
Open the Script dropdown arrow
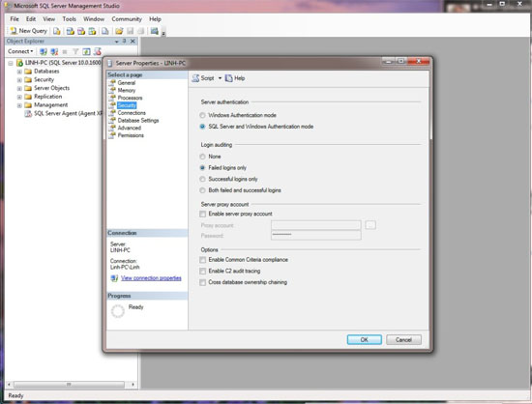click(x=220, y=78)
